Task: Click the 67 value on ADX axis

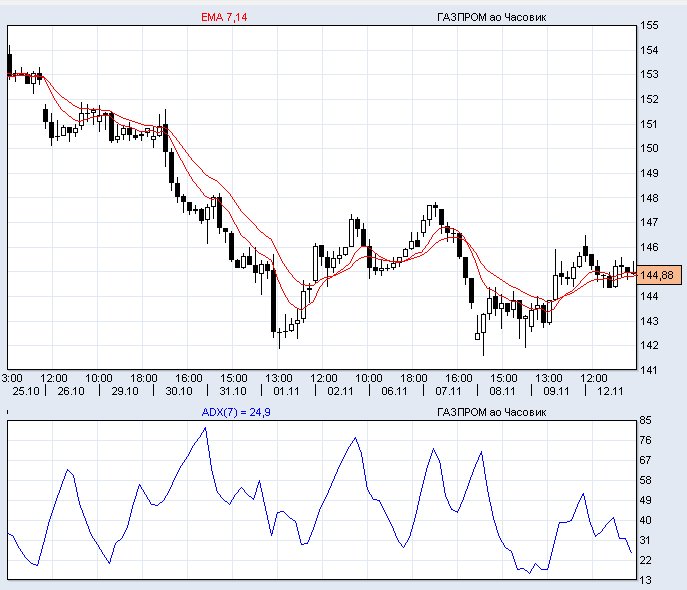Action: click(646, 460)
